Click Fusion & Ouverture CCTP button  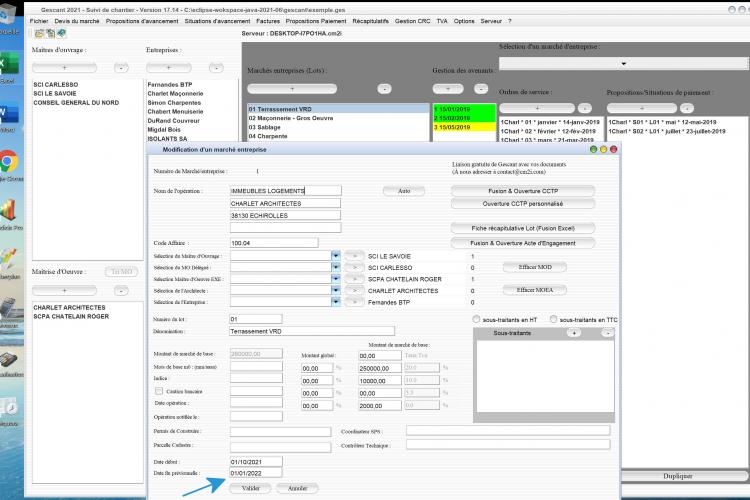click(523, 191)
